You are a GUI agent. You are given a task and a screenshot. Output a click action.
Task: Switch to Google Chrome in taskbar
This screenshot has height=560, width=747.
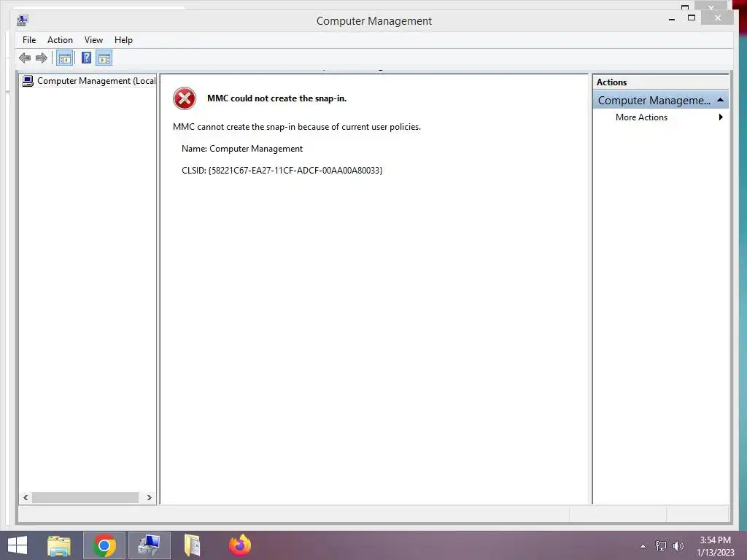[104, 545]
